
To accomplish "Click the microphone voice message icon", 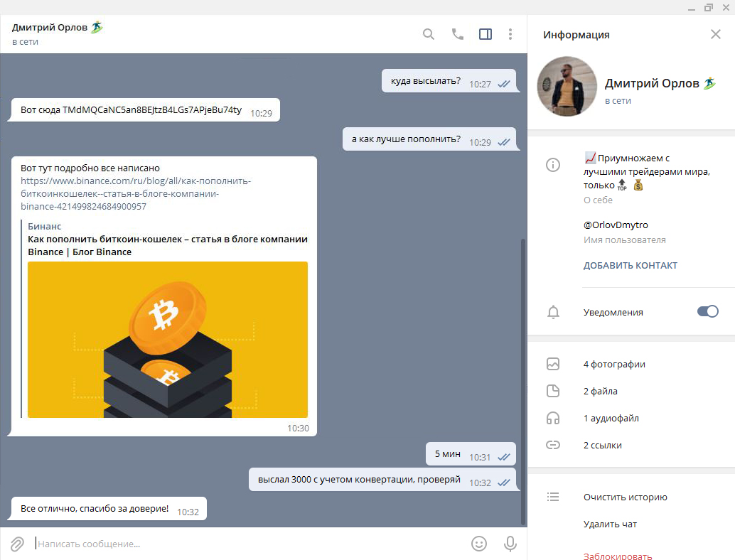I will tap(510, 544).
